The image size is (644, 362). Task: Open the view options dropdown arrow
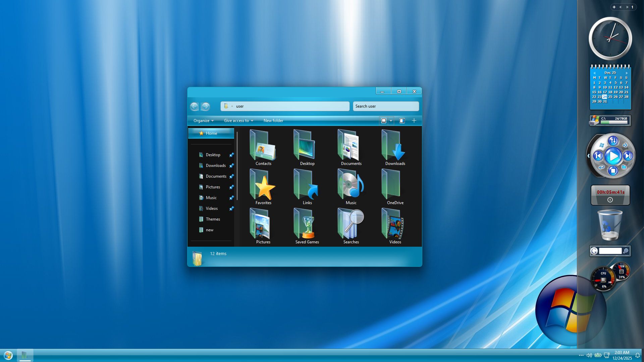point(391,121)
